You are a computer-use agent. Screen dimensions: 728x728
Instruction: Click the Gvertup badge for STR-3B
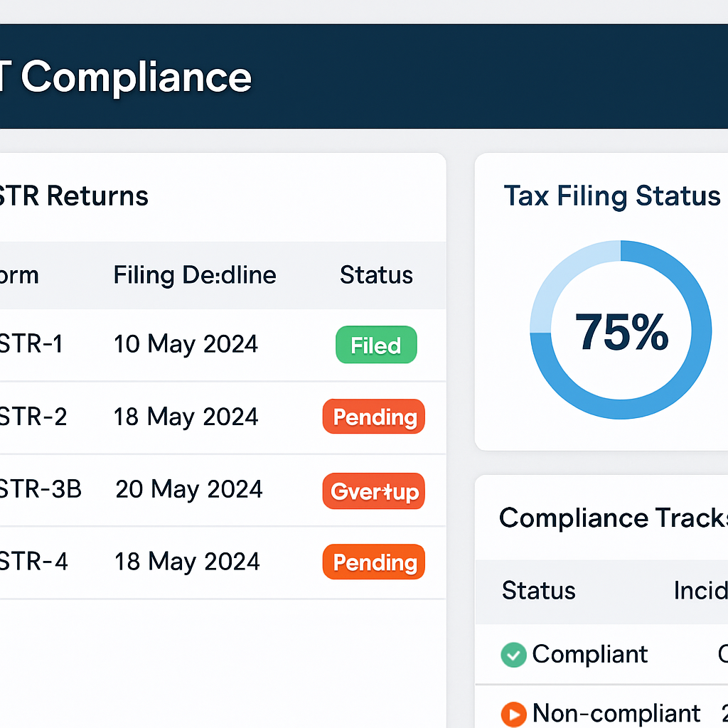click(374, 491)
